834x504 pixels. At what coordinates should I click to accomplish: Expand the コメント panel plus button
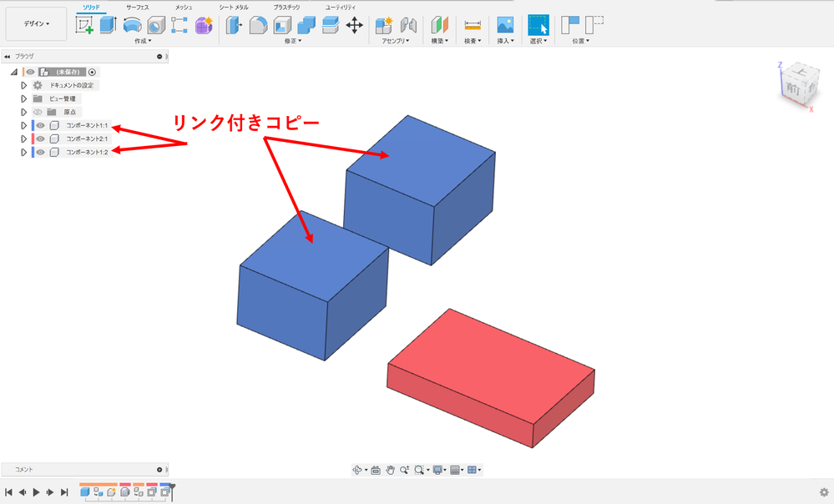point(159,470)
